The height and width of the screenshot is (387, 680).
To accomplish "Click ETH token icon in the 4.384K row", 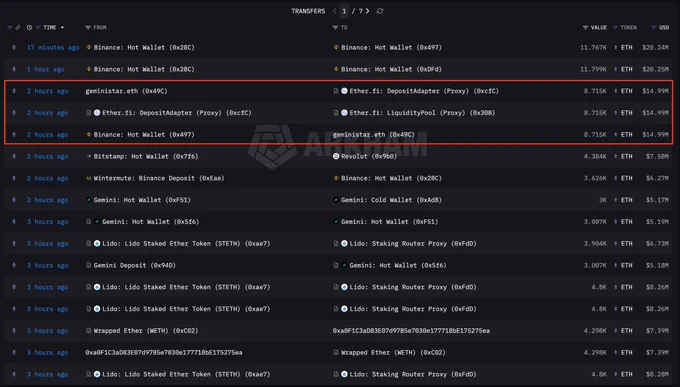I will coord(616,156).
